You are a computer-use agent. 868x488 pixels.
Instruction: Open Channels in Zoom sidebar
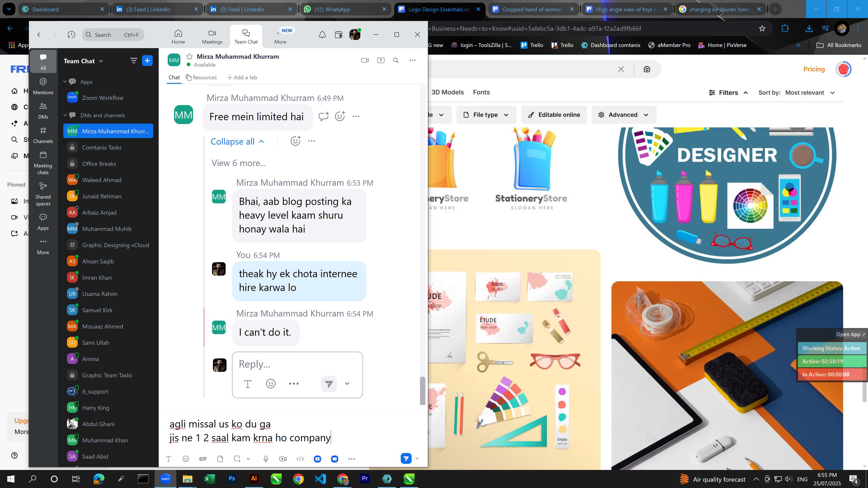(43, 135)
